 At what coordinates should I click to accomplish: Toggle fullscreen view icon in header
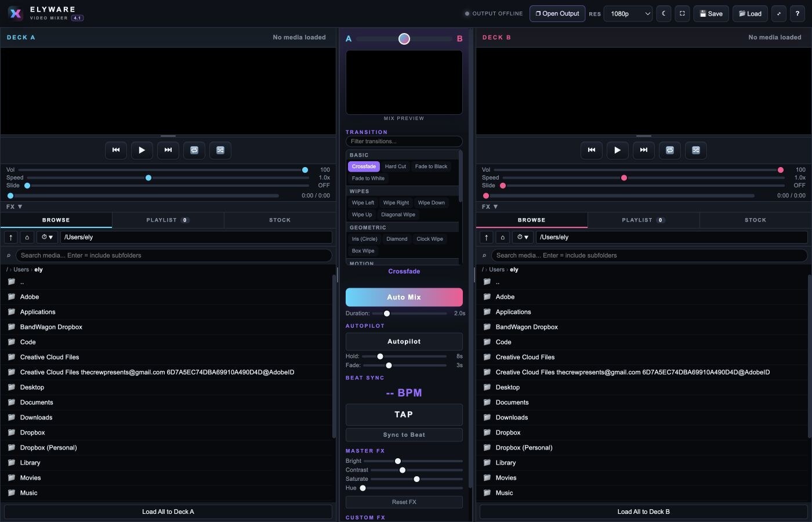tap(682, 13)
